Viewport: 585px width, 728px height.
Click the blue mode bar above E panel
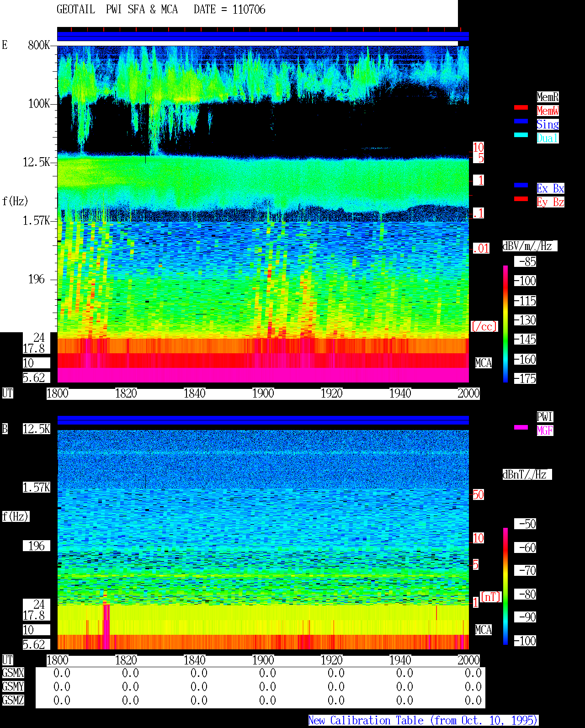pos(263,37)
